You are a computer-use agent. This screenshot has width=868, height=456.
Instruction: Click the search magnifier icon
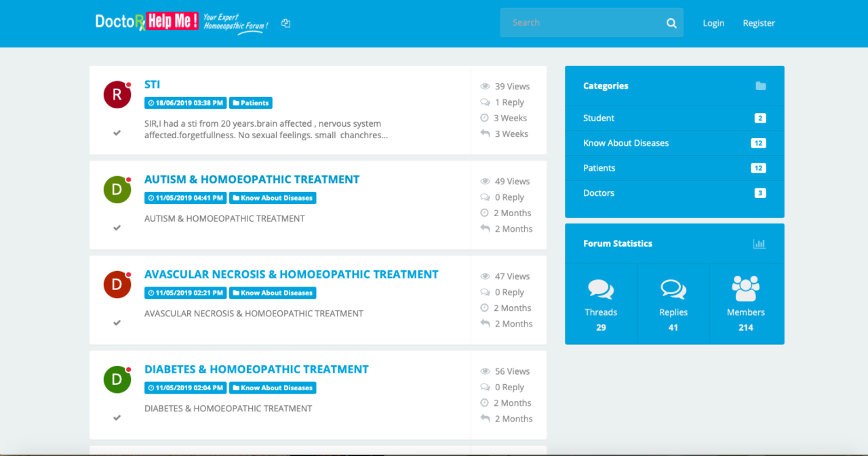pyautogui.click(x=671, y=22)
